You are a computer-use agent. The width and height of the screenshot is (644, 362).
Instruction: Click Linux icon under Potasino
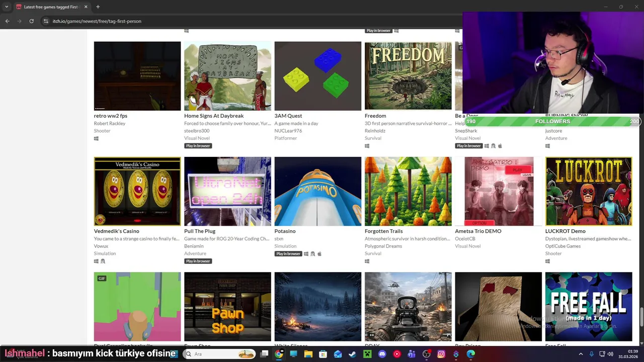pyautogui.click(x=312, y=254)
